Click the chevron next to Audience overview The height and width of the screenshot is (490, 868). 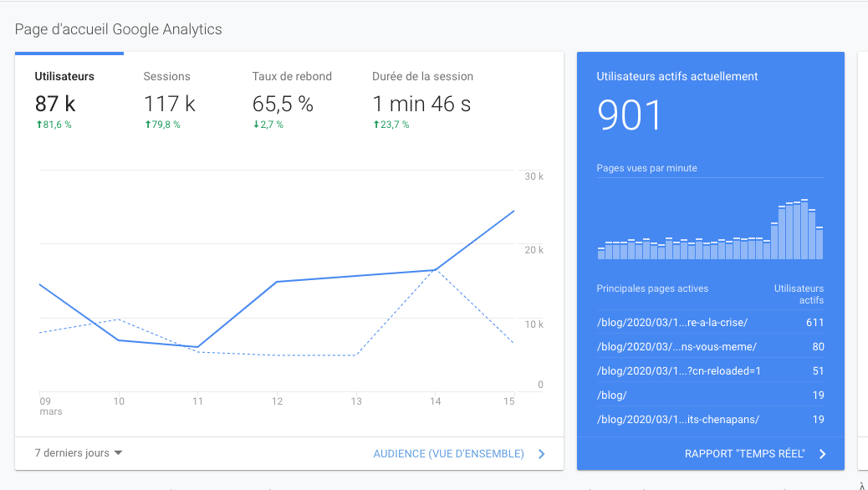[541, 454]
